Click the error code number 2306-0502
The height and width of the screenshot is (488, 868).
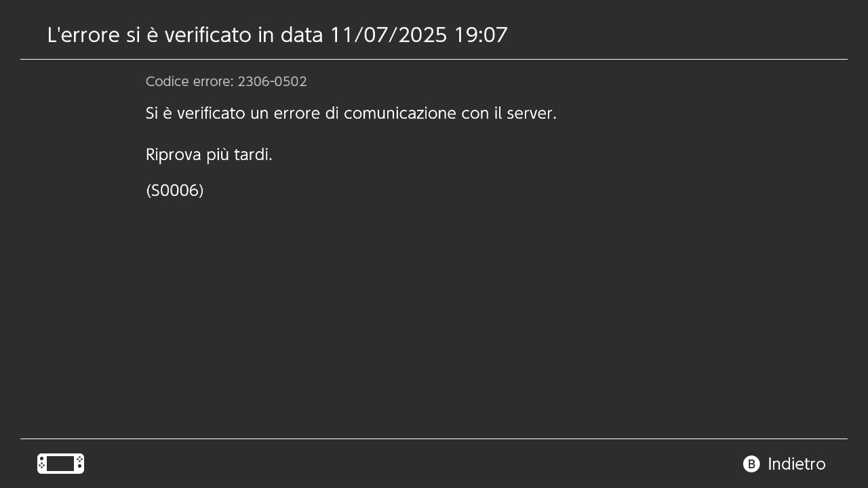(272, 82)
